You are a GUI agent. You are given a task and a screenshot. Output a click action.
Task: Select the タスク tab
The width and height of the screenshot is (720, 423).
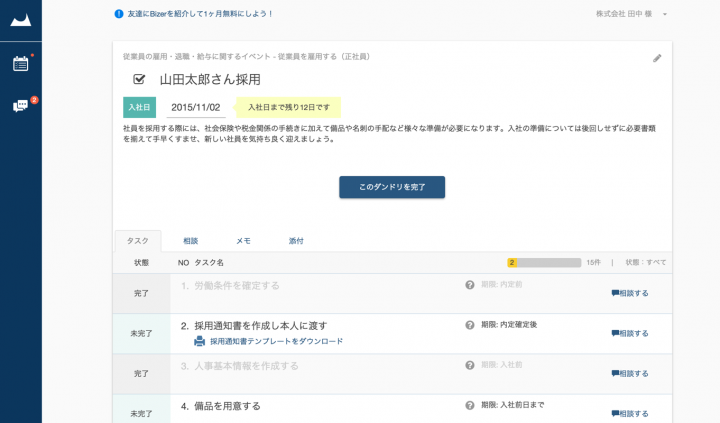(138, 241)
